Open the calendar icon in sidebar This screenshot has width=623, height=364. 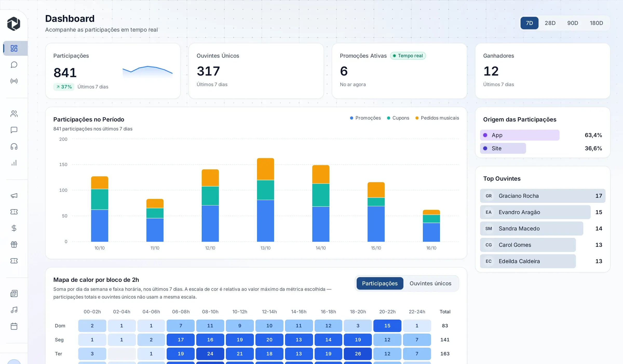14,326
